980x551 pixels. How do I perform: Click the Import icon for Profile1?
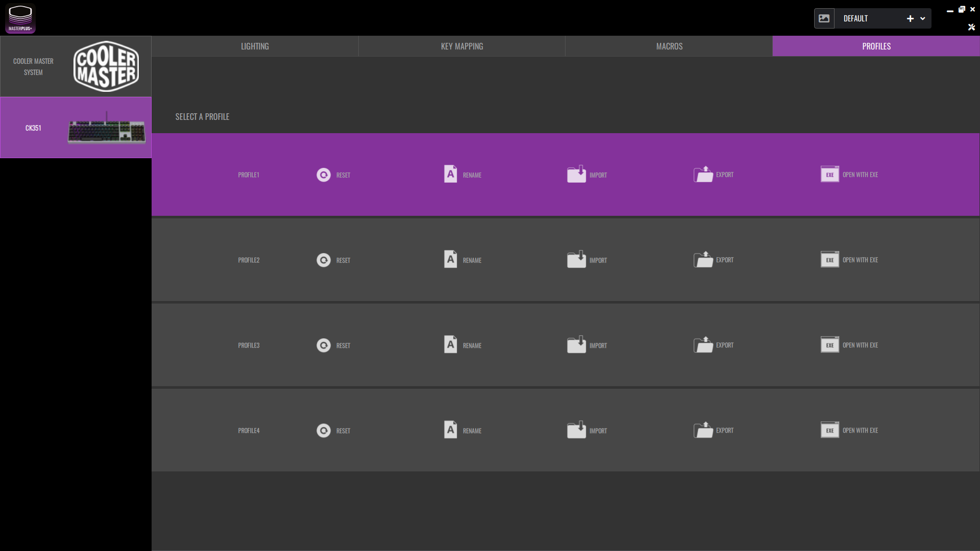[x=576, y=174]
